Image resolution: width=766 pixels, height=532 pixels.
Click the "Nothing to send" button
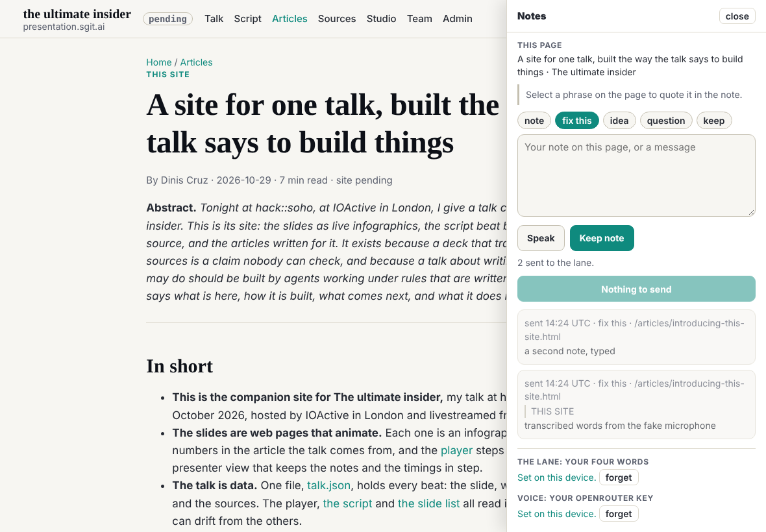tap(637, 289)
